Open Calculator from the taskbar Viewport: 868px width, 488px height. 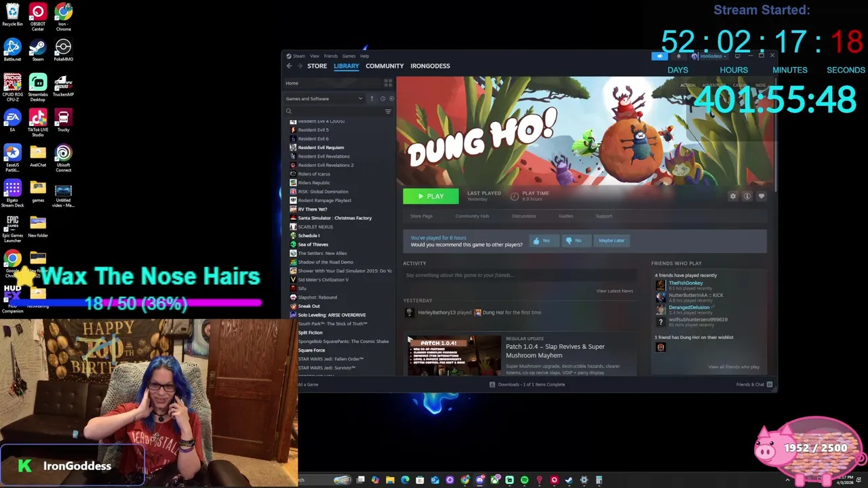[x=599, y=480]
